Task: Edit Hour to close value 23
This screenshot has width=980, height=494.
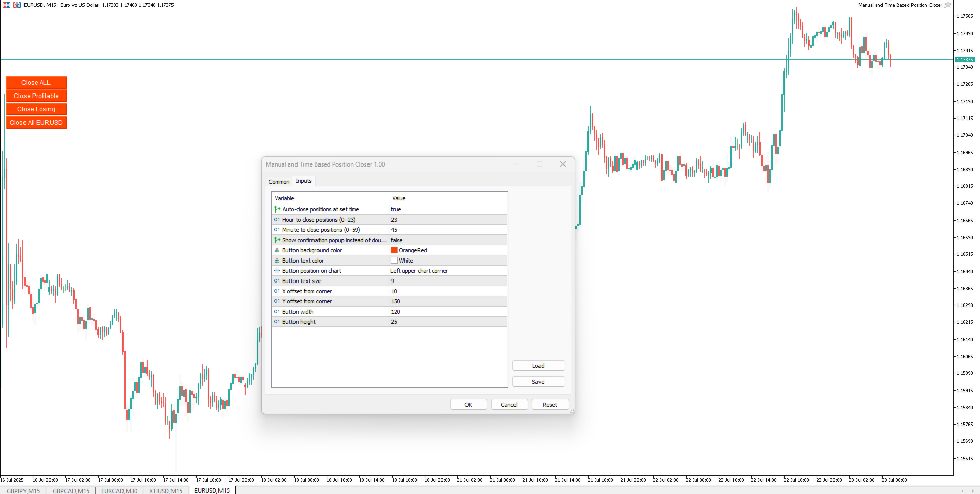Action: pyautogui.click(x=448, y=220)
